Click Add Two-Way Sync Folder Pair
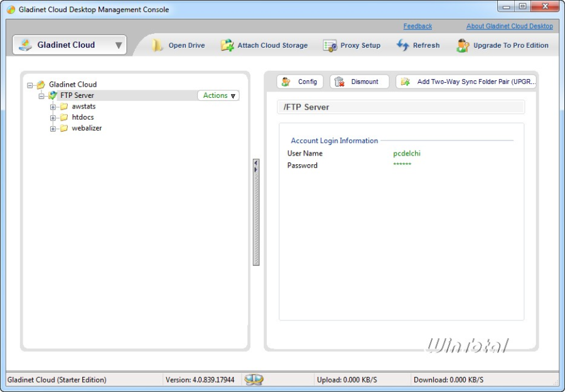Viewport: 565px width, 392px height. [467, 81]
